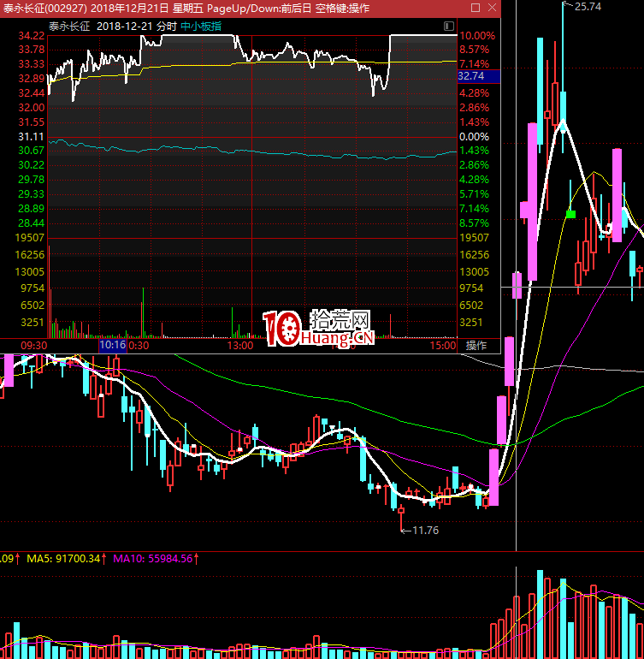Toggle the side panel icon beside 中小板指
644x659 pixels.
coord(449,27)
